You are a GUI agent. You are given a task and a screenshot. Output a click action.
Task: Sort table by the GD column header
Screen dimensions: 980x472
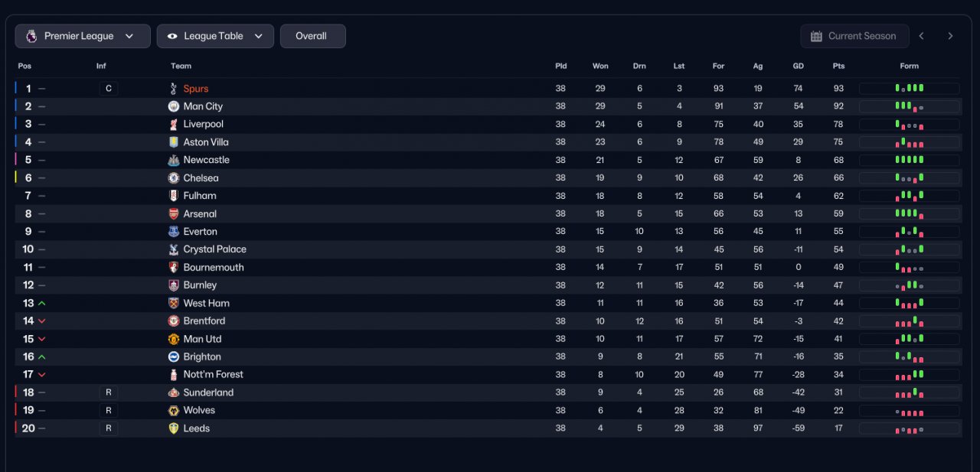(799, 66)
